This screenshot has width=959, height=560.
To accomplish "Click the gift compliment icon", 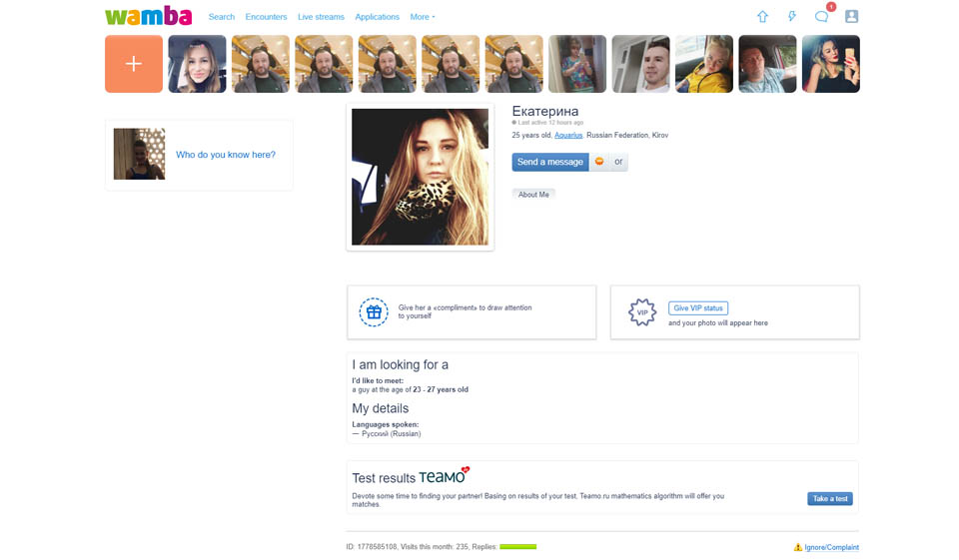I will pyautogui.click(x=374, y=312).
